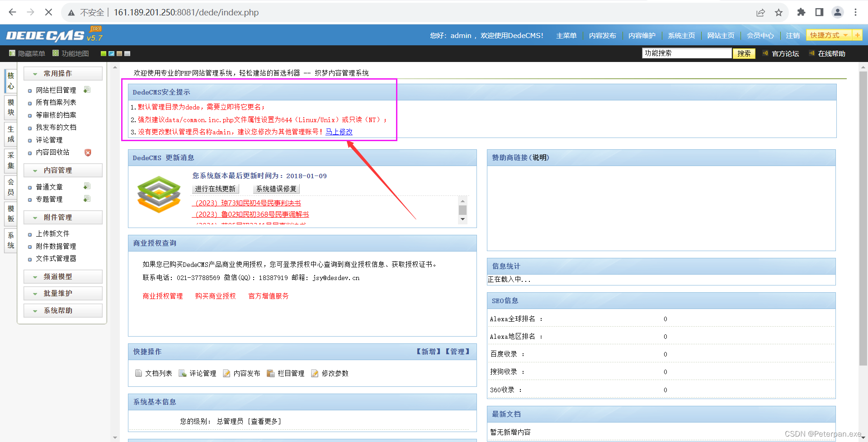Open 主菜单 in the top navigation
The height and width of the screenshot is (442, 868).
566,35
